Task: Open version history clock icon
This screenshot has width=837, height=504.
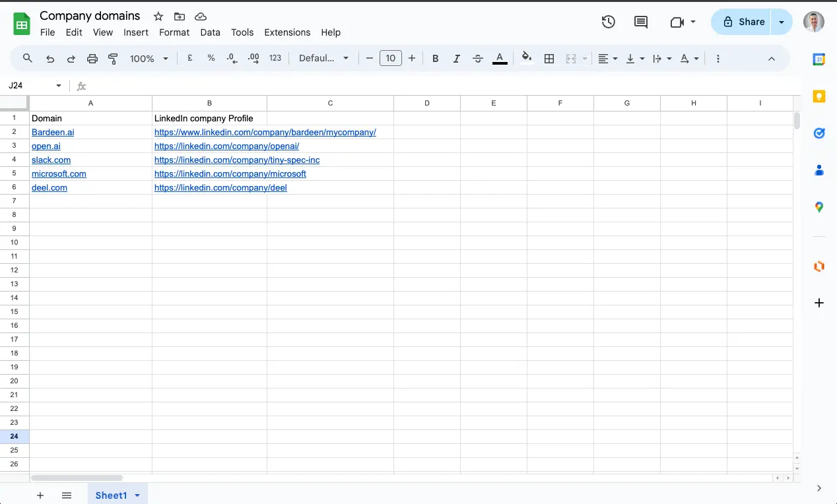Action: (609, 22)
